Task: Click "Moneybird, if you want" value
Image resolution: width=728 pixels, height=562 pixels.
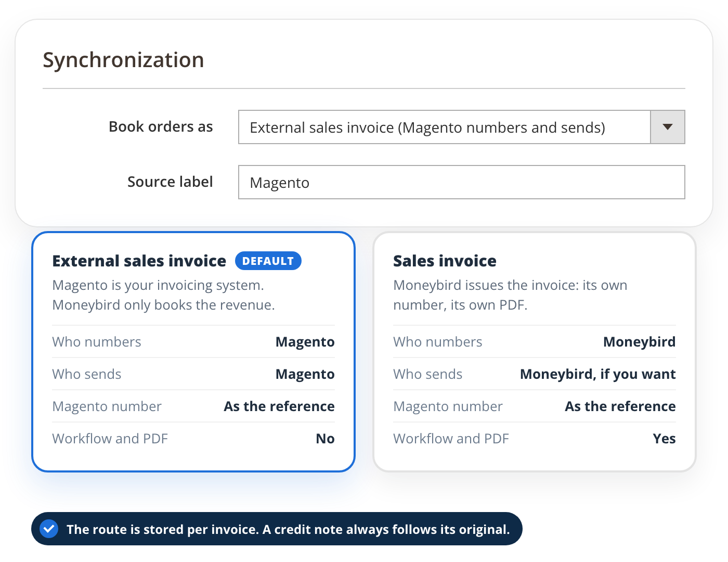Action: 598,374
